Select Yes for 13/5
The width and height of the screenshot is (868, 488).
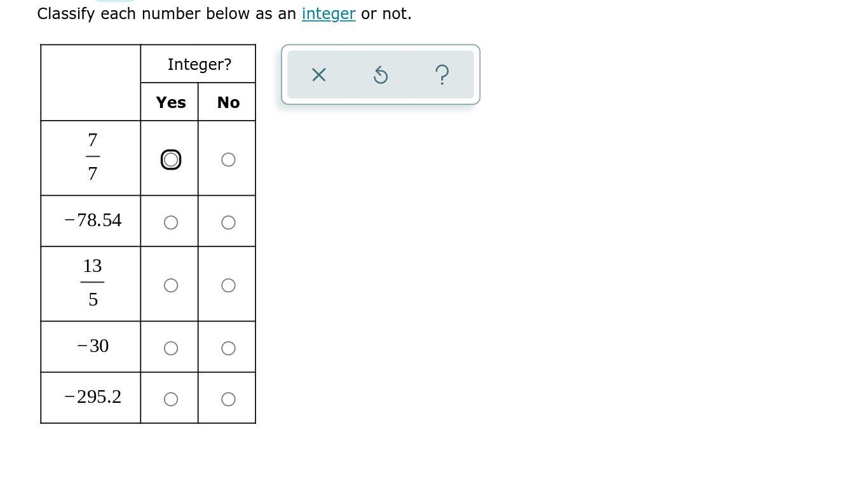point(171,285)
